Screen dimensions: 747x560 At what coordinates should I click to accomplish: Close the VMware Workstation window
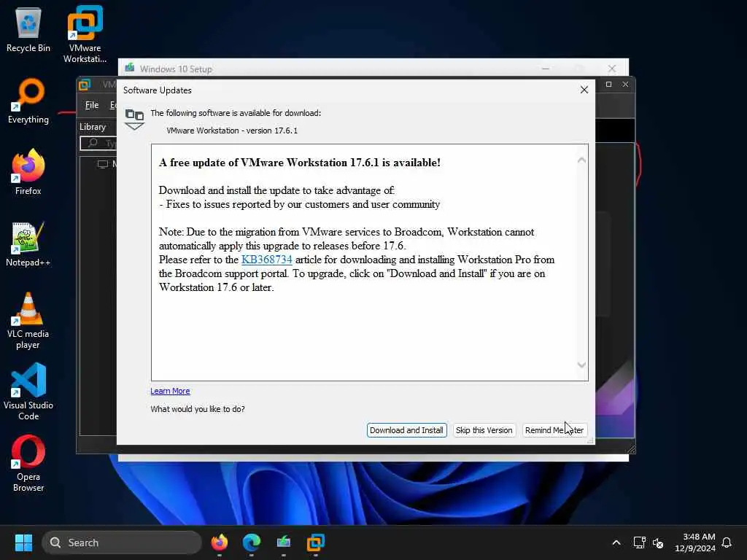(625, 85)
